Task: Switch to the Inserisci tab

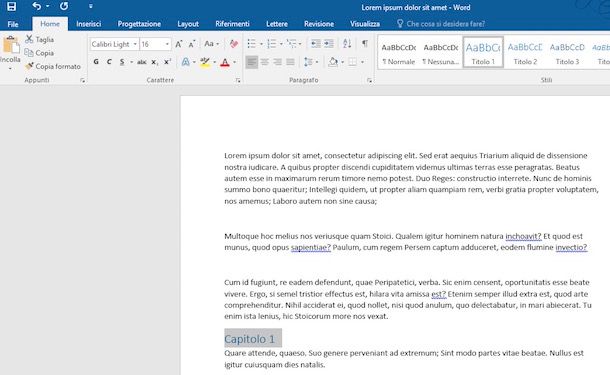Action: click(x=89, y=24)
